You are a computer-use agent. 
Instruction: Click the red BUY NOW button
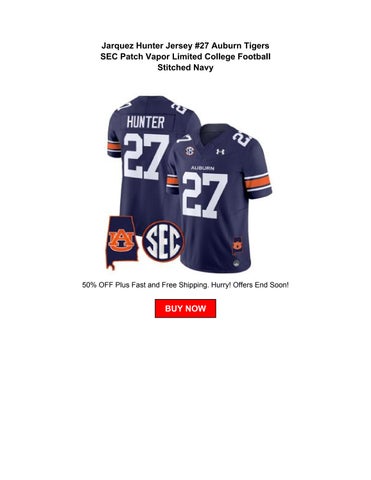click(185, 308)
